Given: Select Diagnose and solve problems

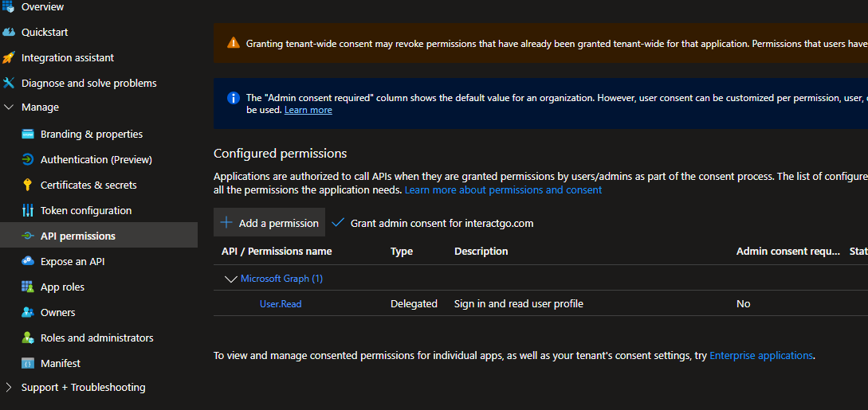Looking at the screenshot, I should coord(89,83).
